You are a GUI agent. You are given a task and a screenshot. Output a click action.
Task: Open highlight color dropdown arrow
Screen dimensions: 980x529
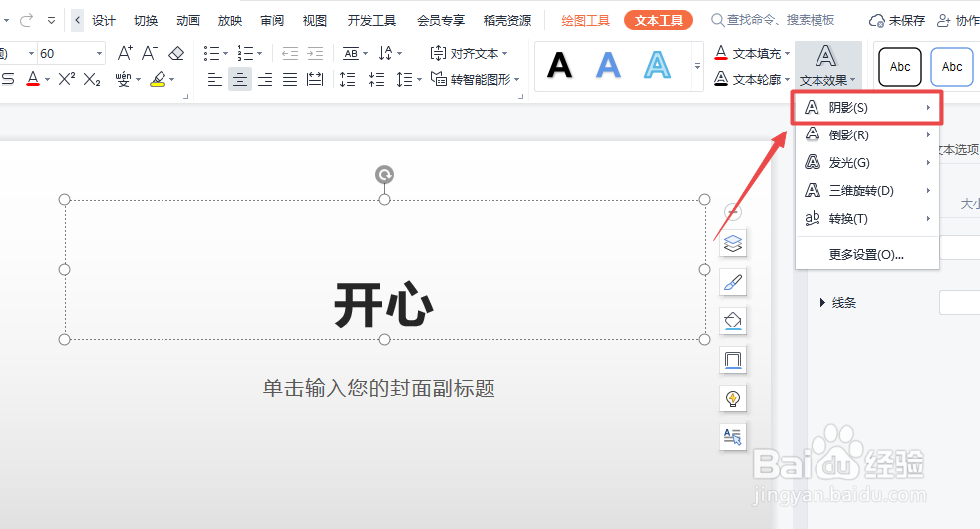[x=172, y=80]
